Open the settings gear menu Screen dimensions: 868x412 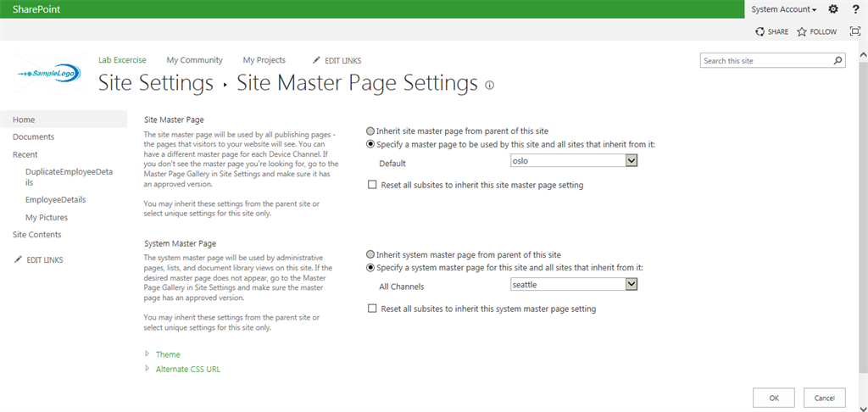[x=833, y=9]
